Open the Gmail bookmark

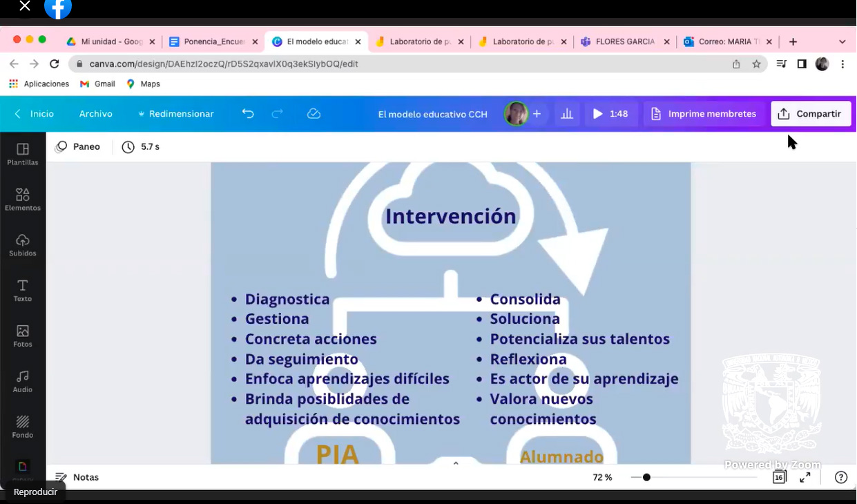(97, 84)
